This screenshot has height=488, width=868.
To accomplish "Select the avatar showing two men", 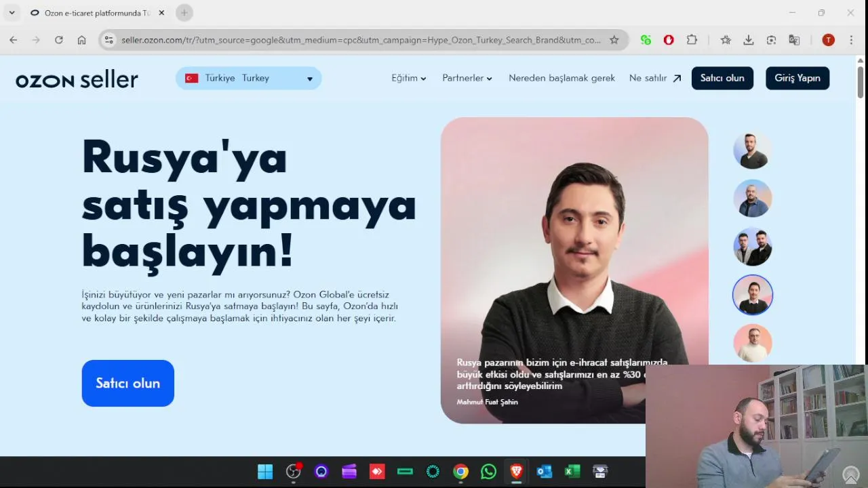I will (753, 247).
